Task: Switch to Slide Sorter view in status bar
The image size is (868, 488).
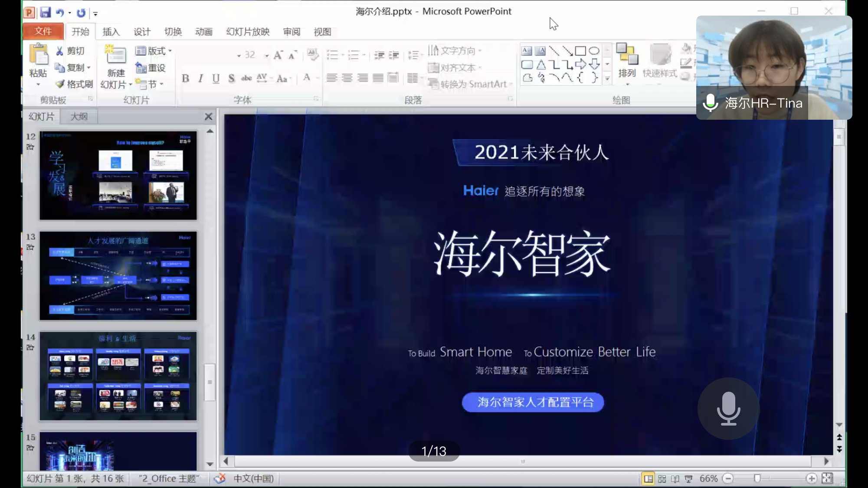Action: click(662, 478)
